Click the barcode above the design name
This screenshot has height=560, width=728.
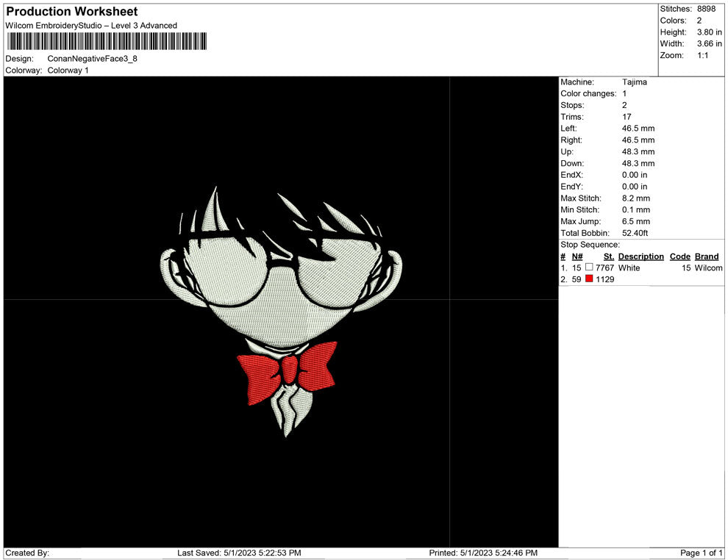click(x=107, y=43)
